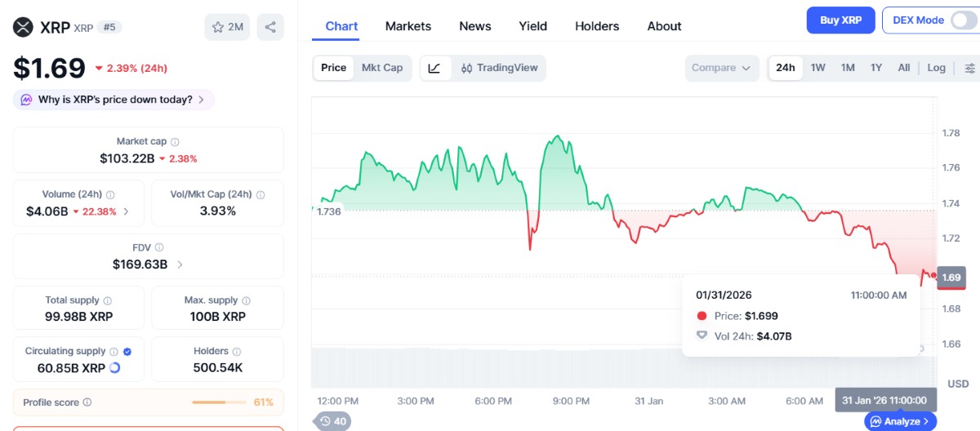980x431 pixels.
Task: Click the 2M watchlist count
Action: click(x=235, y=27)
